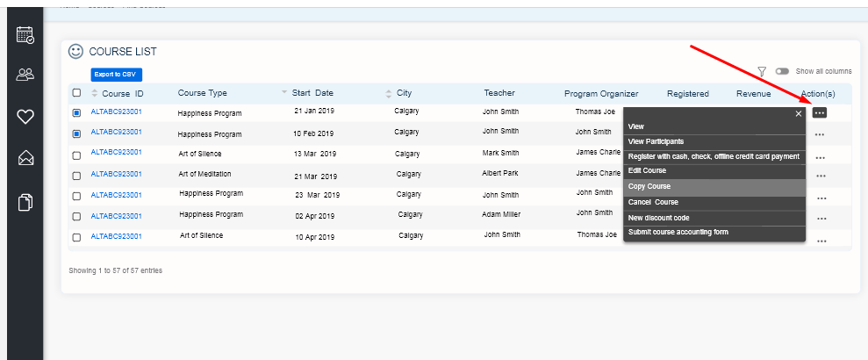Close the actions popup menu with X
The image size is (868, 360).
pyautogui.click(x=799, y=113)
